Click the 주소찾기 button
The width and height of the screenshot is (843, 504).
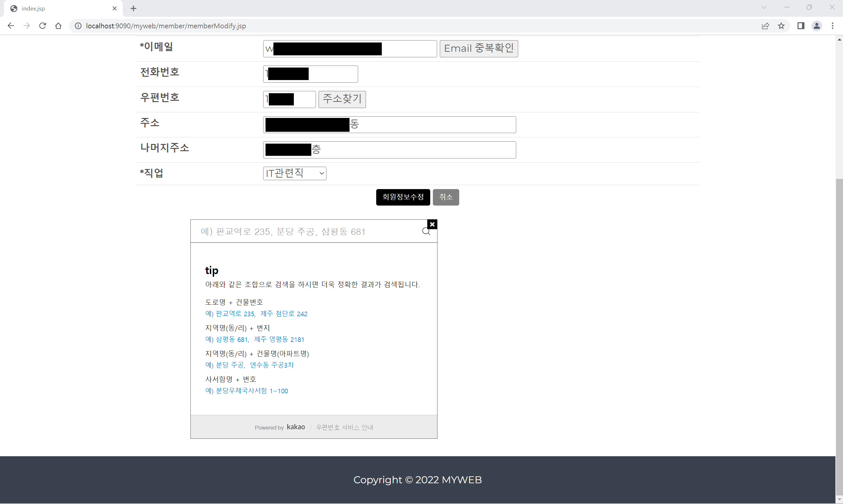(x=342, y=99)
